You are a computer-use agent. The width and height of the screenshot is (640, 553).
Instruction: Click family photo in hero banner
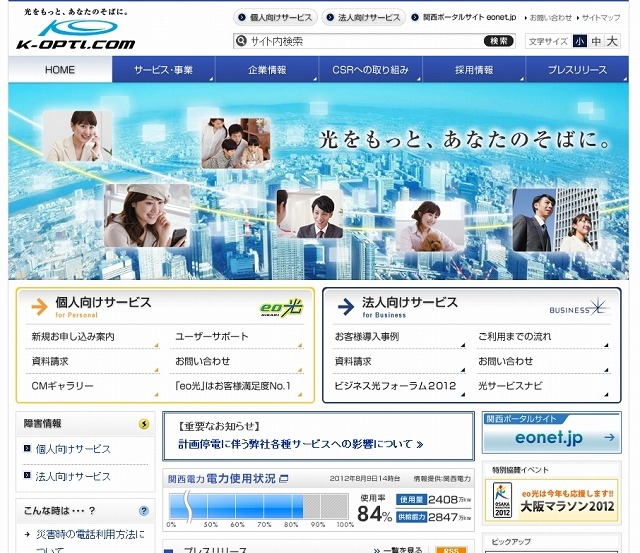click(x=236, y=143)
